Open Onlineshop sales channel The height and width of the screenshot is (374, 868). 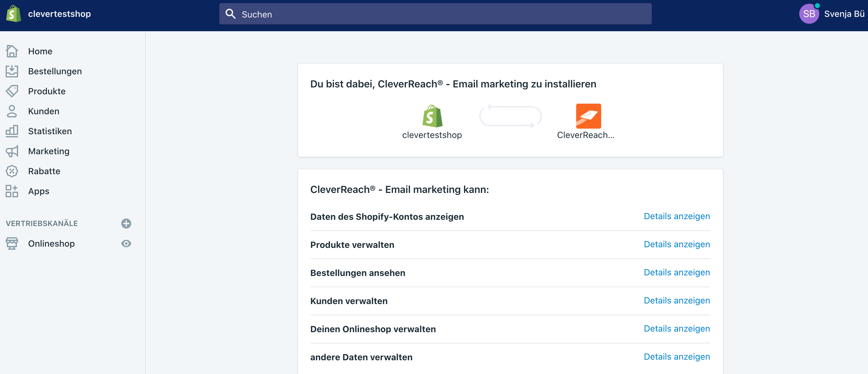point(52,244)
